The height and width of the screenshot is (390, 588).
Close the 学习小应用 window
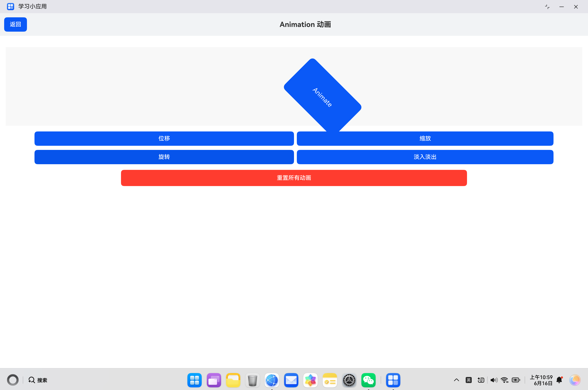576,7
